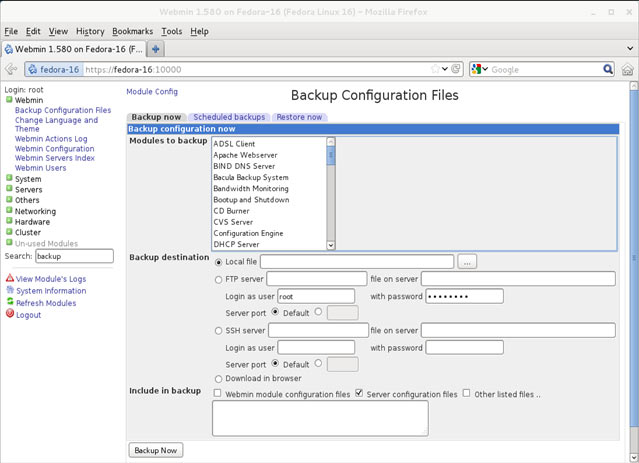Screen dimensions: 639x463
Task: Choose Default SSH server port radio
Action: point(275,363)
